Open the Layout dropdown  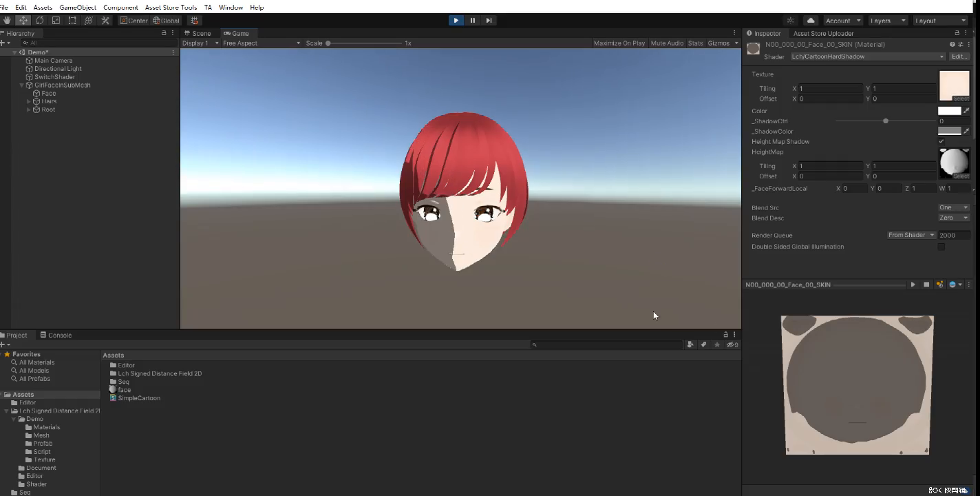941,21
